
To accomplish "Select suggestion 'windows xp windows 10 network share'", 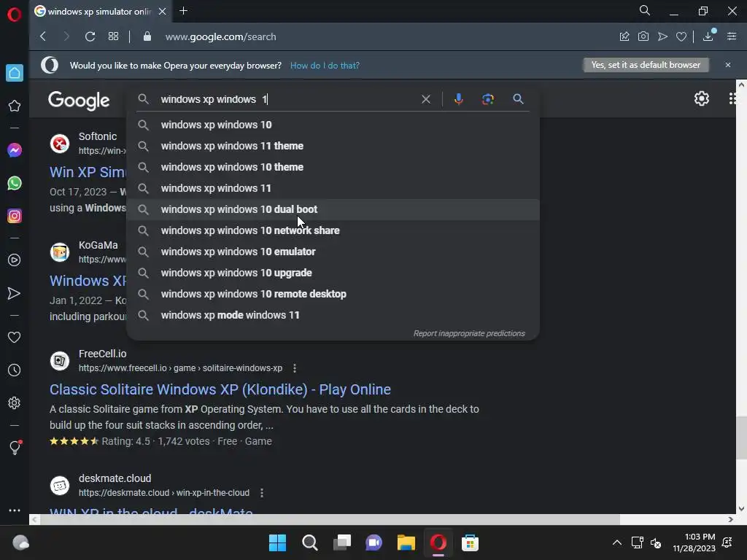I will click(333, 230).
